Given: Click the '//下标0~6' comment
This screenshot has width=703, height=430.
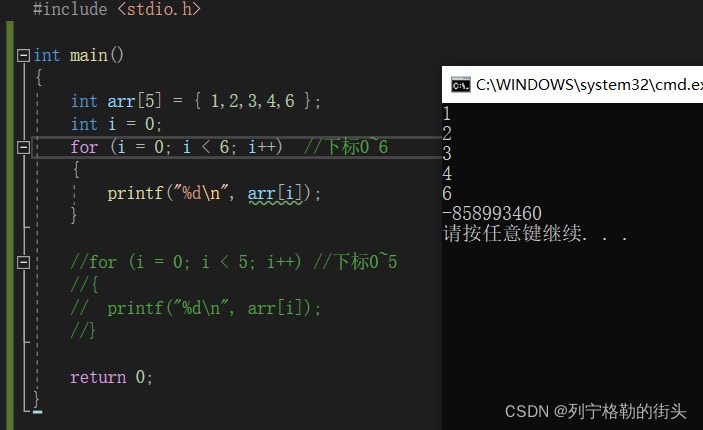Looking at the screenshot, I should click(346, 147).
